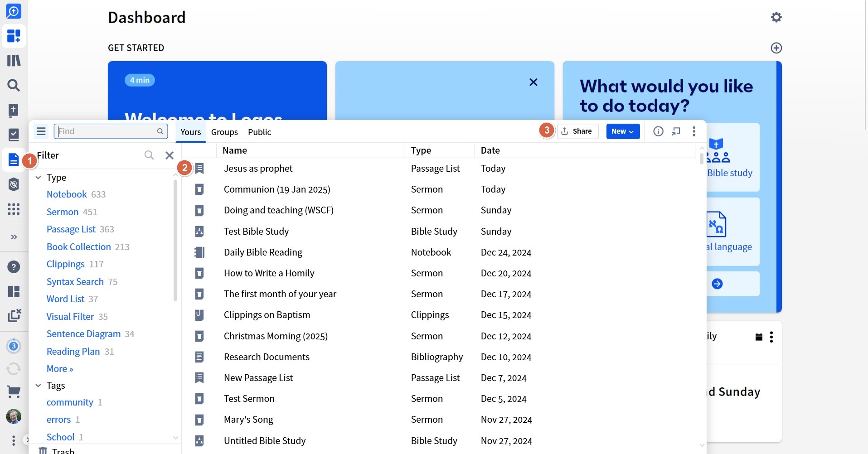This screenshot has height=454, width=868.
Task: Close the light-blue Get Started card
Action: pos(533,82)
